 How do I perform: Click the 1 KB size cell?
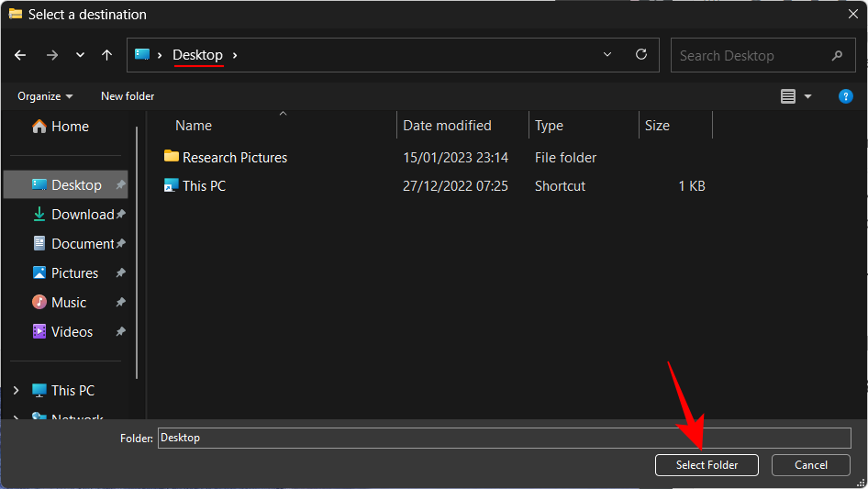tap(692, 186)
